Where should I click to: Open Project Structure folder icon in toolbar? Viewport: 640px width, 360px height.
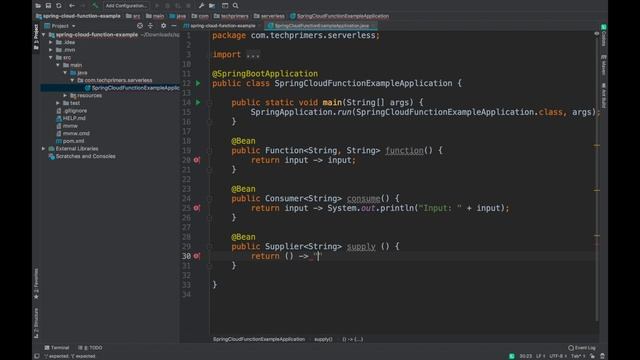[212, 6]
